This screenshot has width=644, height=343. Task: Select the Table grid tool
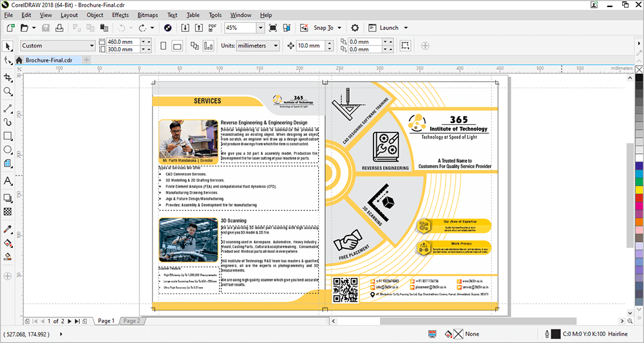click(x=7, y=163)
